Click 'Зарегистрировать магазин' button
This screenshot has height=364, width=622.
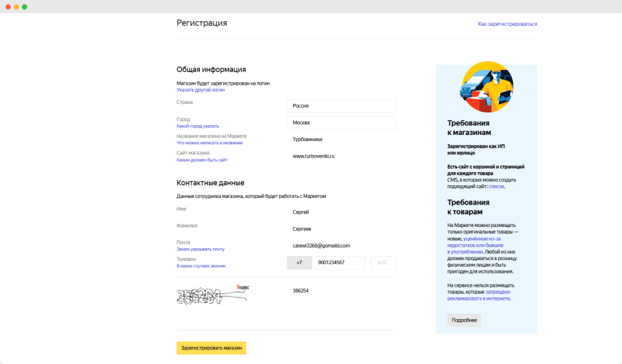click(x=212, y=348)
